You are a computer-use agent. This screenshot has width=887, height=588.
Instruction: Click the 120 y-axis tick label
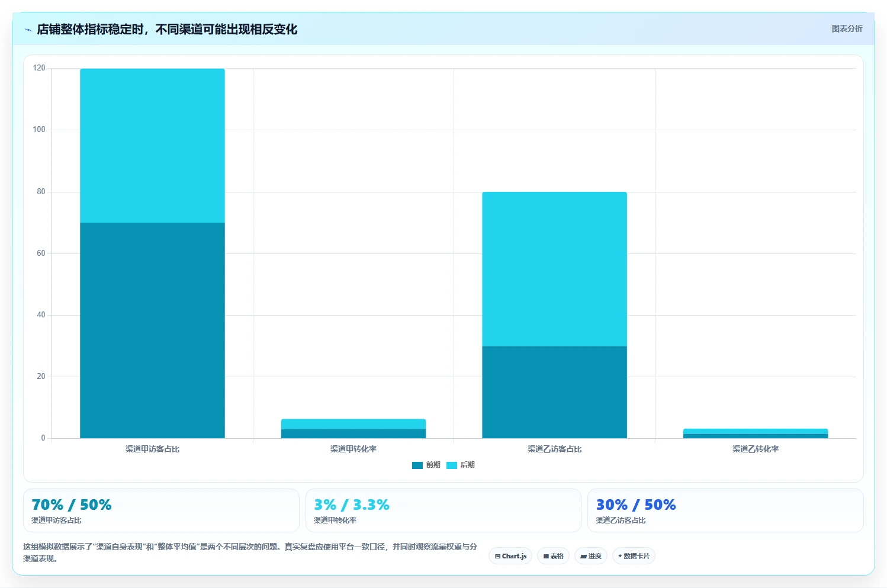39,68
